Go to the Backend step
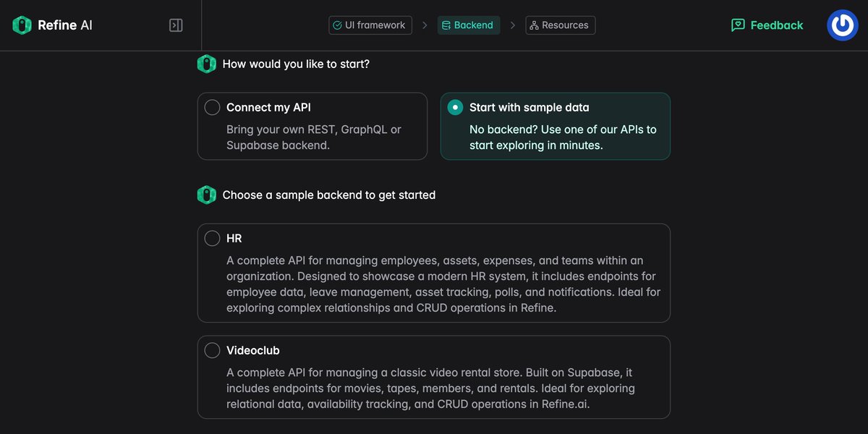The image size is (868, 434). point(469,25)
